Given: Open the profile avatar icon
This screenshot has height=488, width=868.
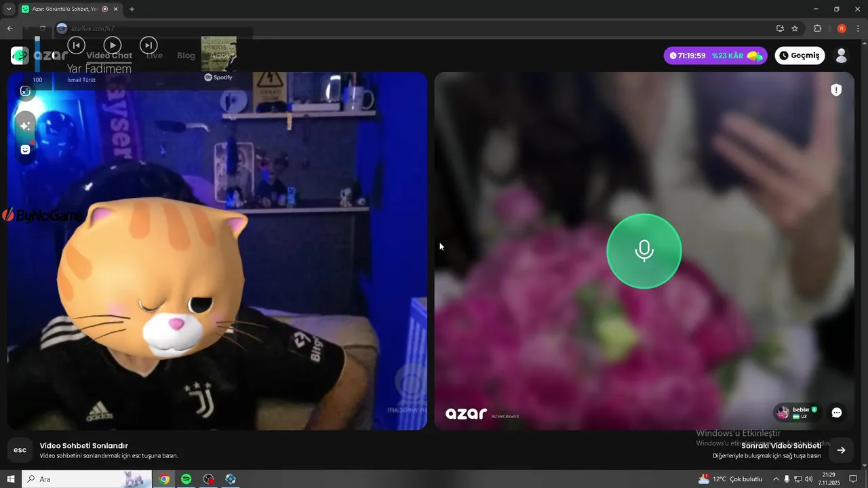Looking at the screenshot, I should tap(842, 56).
